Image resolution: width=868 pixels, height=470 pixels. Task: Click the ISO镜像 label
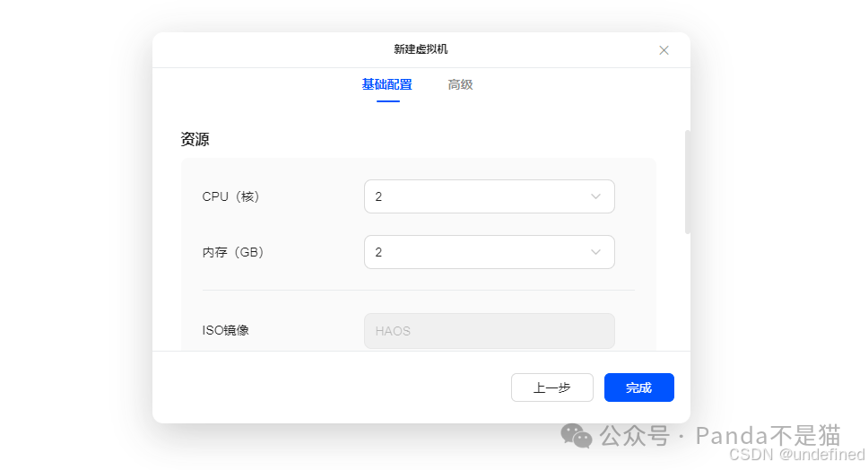click(225, 330)
